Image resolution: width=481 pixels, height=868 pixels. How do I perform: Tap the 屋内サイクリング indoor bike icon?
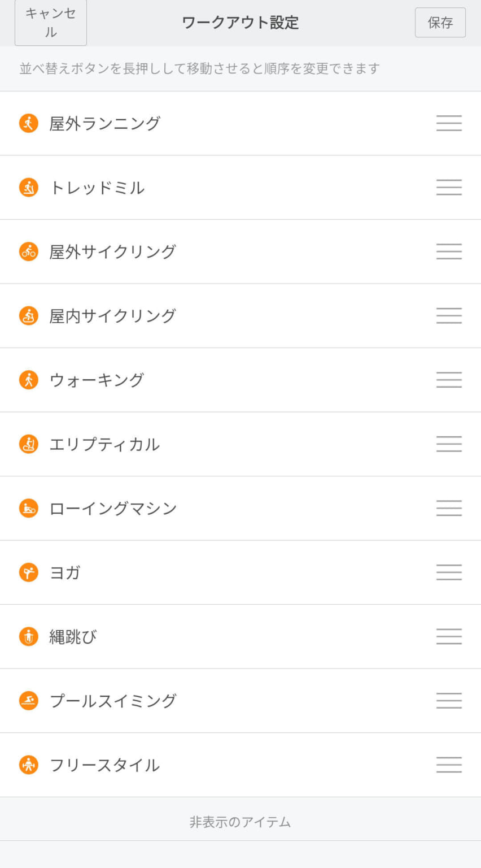[29, 315]
